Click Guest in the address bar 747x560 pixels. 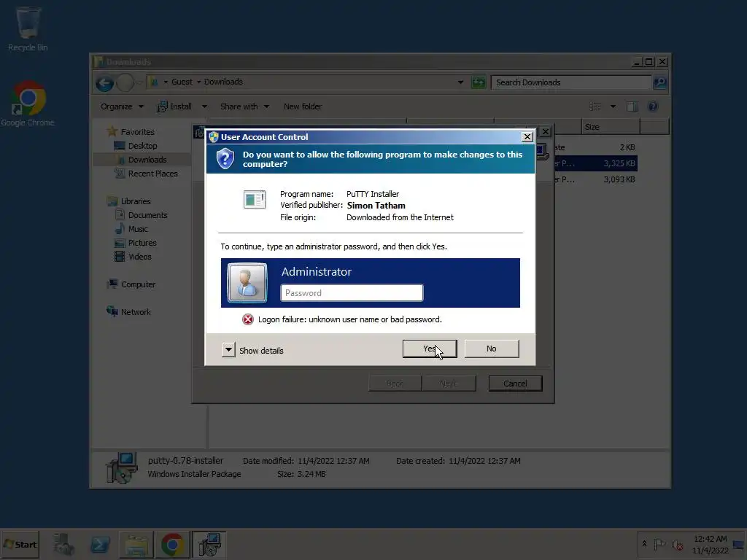coord(182,82)
